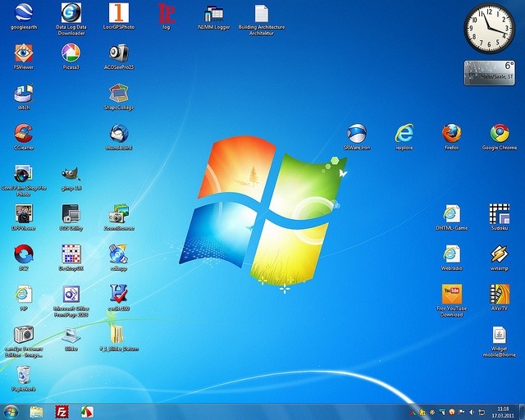The width and height of the screenshot is (525, 420).
Task: Click the yellow padlock tray icon
Action: pos(422,413)
